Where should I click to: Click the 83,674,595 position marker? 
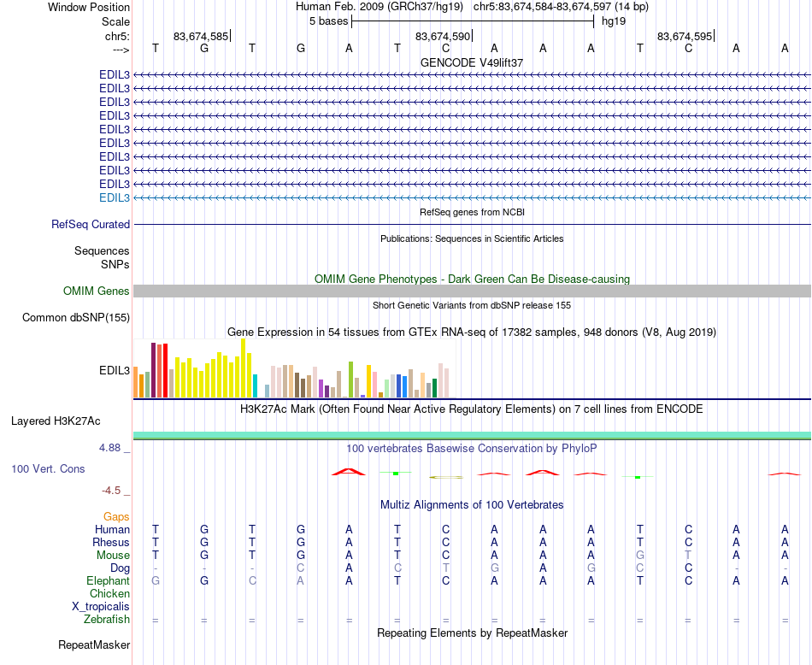(685, 36)
